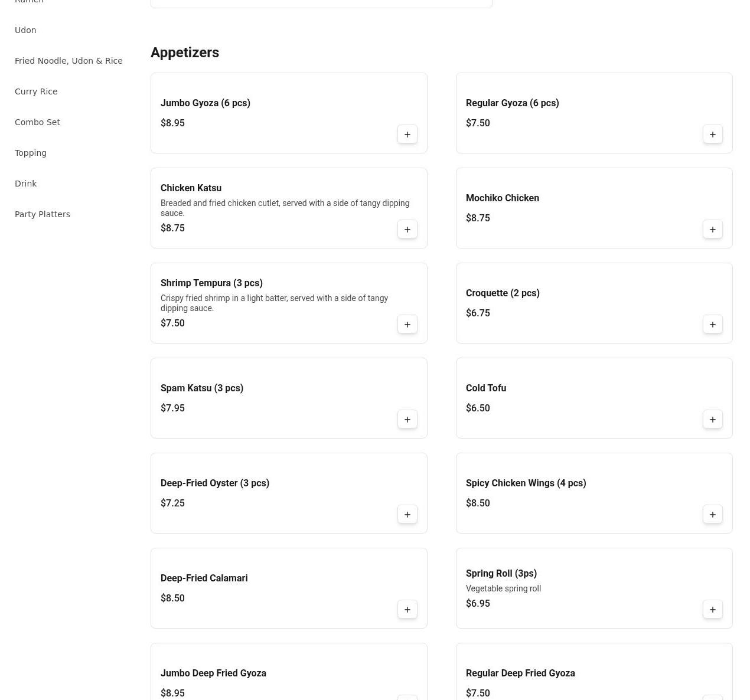Open Jumbo Deep Fried Gyoza item details
750x700 pixels.
point(213,673)
